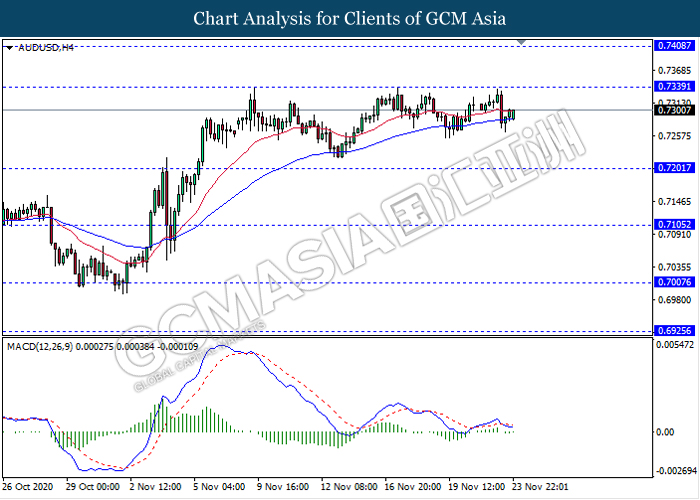Viewport: 700px width, 500px height.
Task: Click the 5 Nov 04:00 time label
Action: point(219,487)
